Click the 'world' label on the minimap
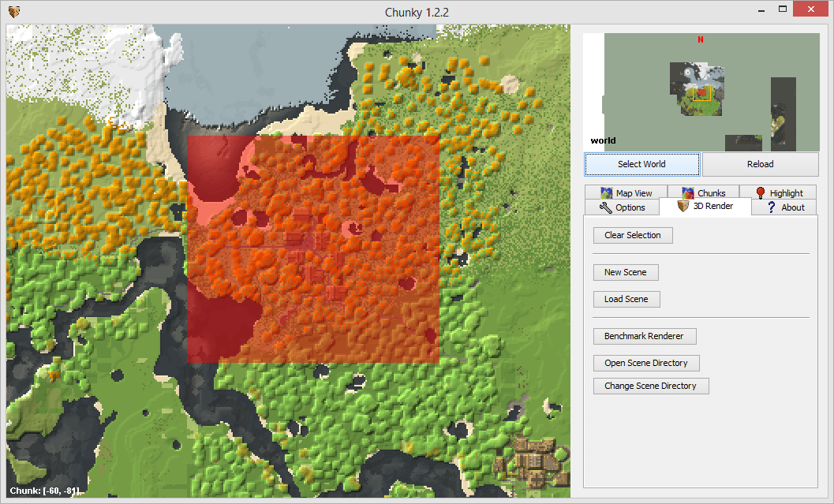The image size is (834, 504). 603,141
